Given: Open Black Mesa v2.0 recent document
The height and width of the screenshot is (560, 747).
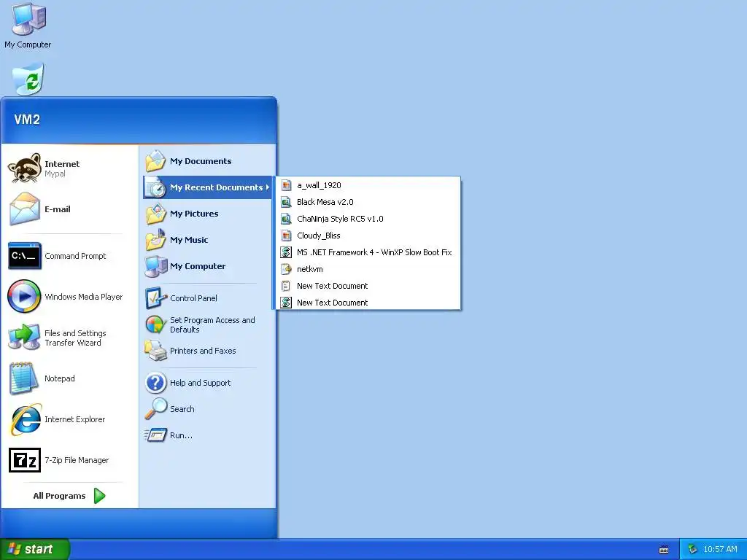Looking at the screenshot, I should tap(368, 202).
